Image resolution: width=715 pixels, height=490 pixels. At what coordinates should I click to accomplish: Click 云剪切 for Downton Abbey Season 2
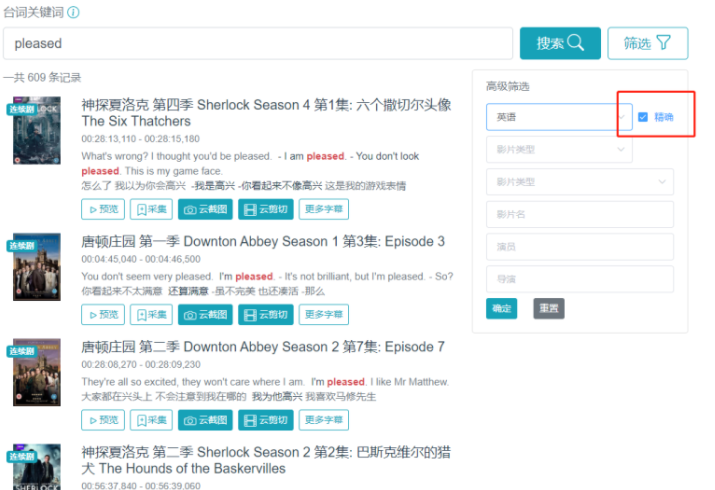pos(264,420)
